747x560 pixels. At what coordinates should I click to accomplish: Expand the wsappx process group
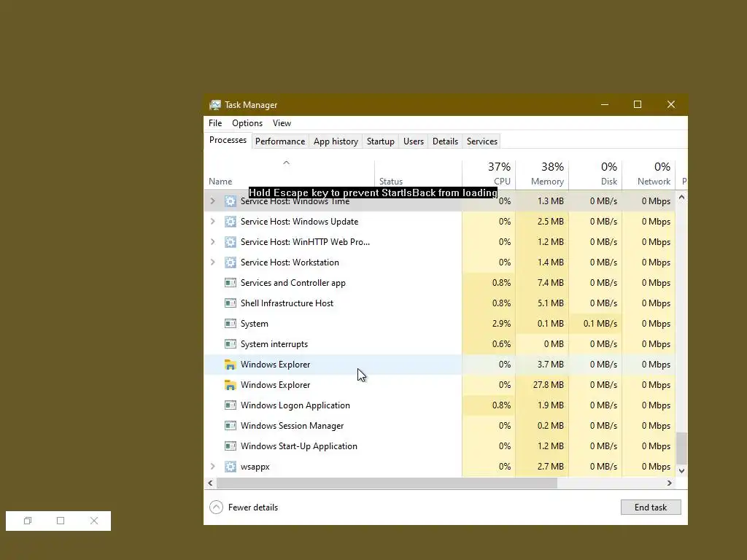tap(213, 467)
